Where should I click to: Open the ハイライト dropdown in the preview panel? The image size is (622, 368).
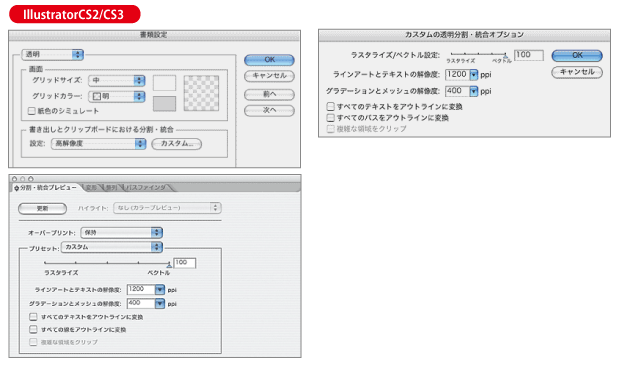pyautogui.click(x=167, y=208)
